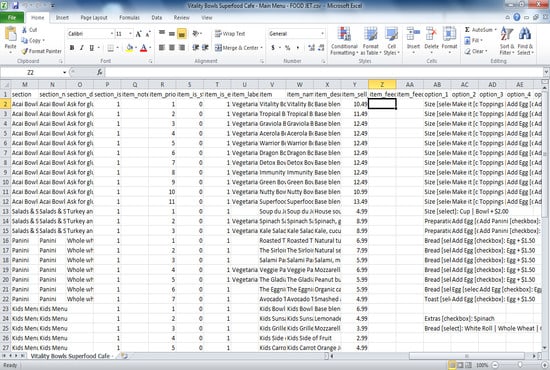Open Find & Select binoculars

(525, 41)
